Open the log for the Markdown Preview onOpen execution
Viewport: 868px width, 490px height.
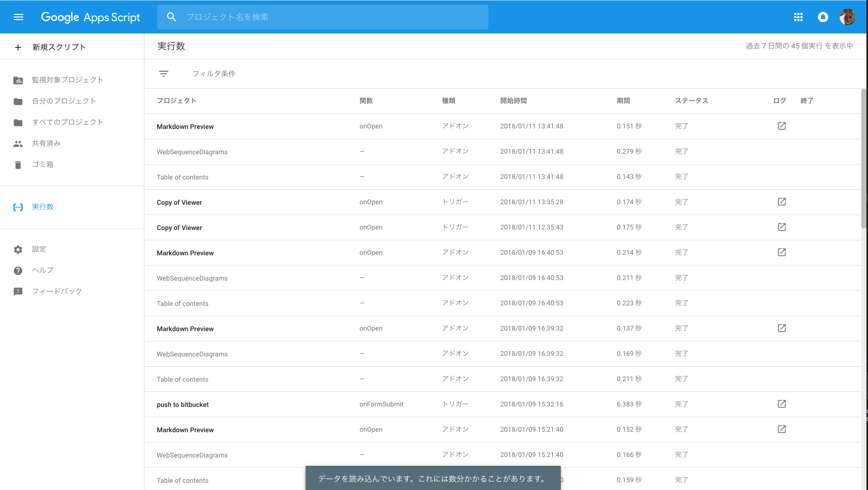(781, 125)
